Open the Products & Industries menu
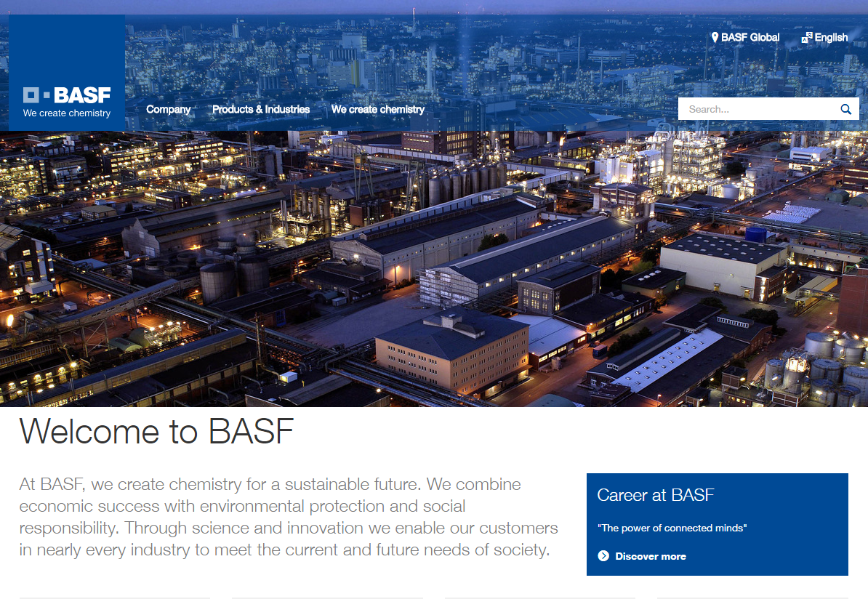The height and width of the screenshot is (599, 868). (261, 109)
